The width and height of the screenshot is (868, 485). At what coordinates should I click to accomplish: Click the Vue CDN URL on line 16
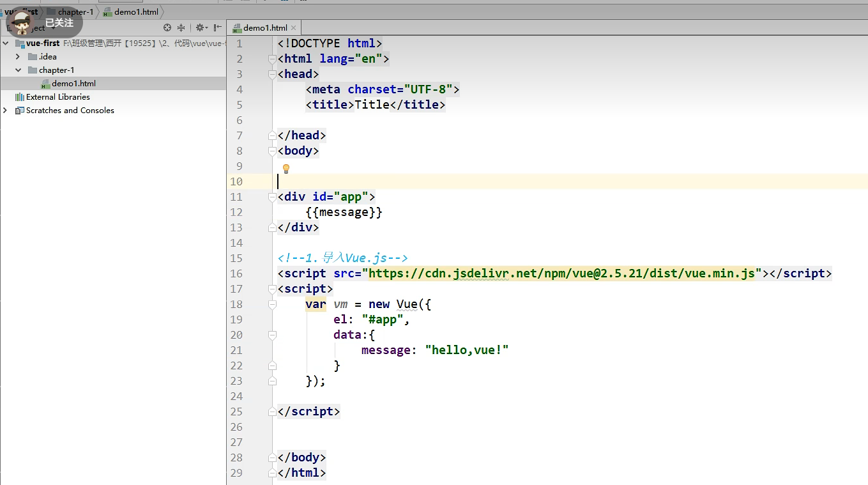(561, 273)
